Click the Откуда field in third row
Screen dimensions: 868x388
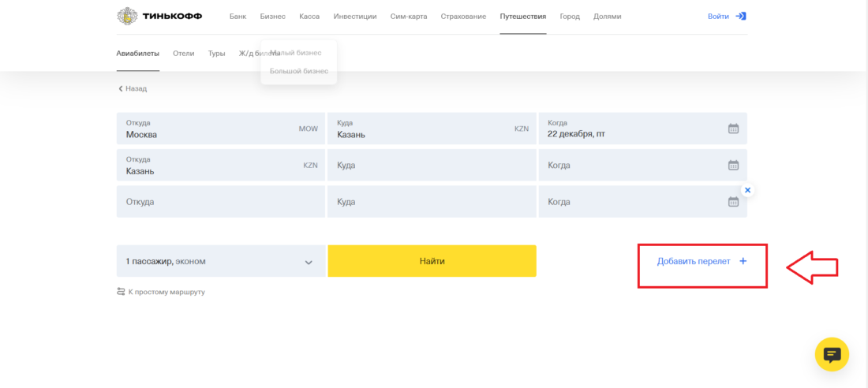point(220,202)
